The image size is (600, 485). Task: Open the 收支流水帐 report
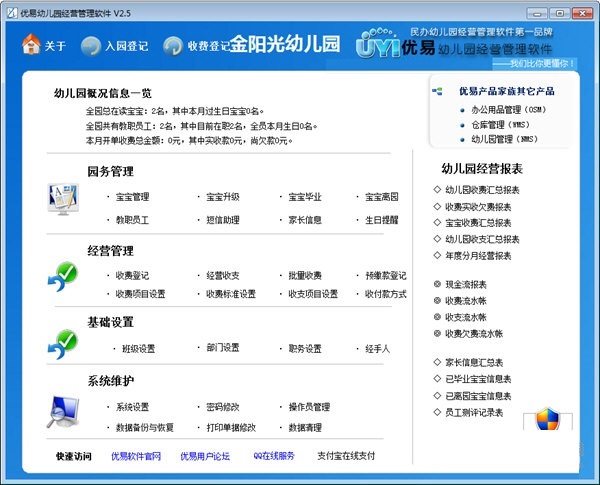point(466,317)
